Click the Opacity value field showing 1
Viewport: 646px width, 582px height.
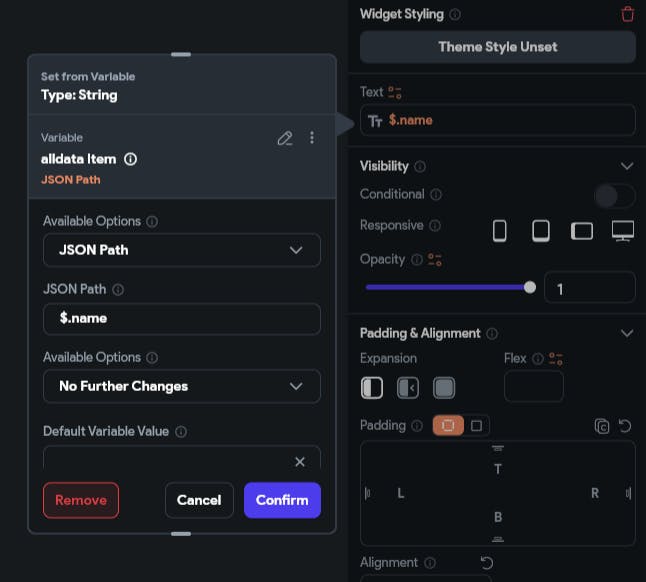coord(590,288)
